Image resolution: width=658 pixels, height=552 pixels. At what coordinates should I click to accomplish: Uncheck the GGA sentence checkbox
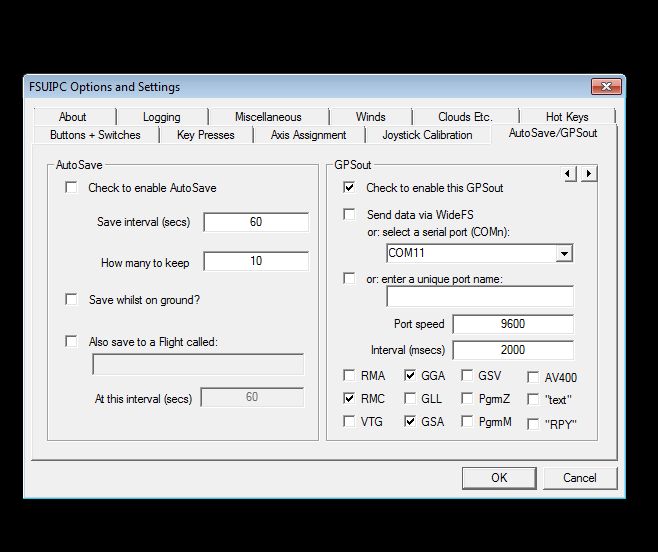click(x=410, y=376)
